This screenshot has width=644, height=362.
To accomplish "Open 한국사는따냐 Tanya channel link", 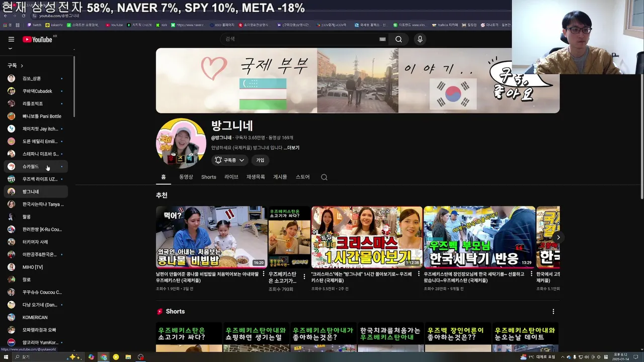I will click(36, 204).
